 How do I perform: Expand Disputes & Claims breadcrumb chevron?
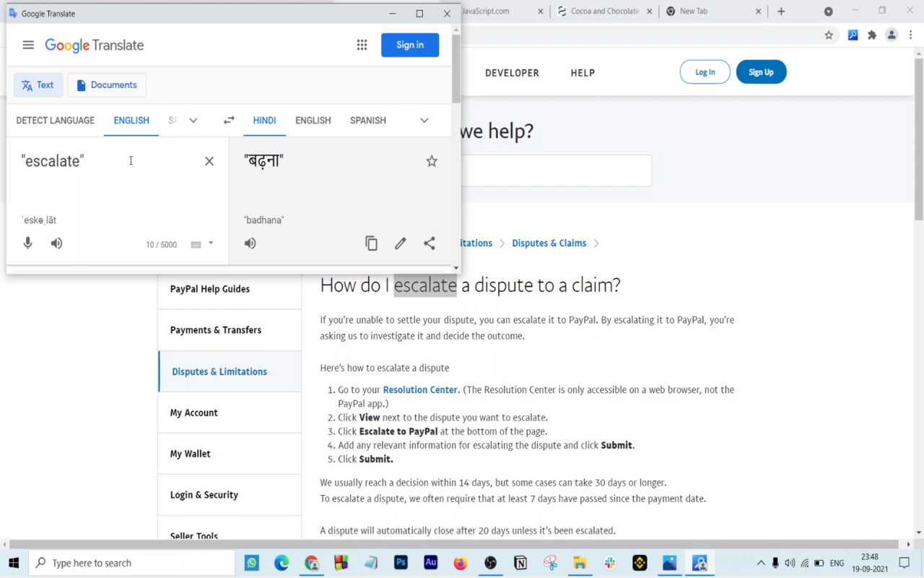(x=596, y=243)
